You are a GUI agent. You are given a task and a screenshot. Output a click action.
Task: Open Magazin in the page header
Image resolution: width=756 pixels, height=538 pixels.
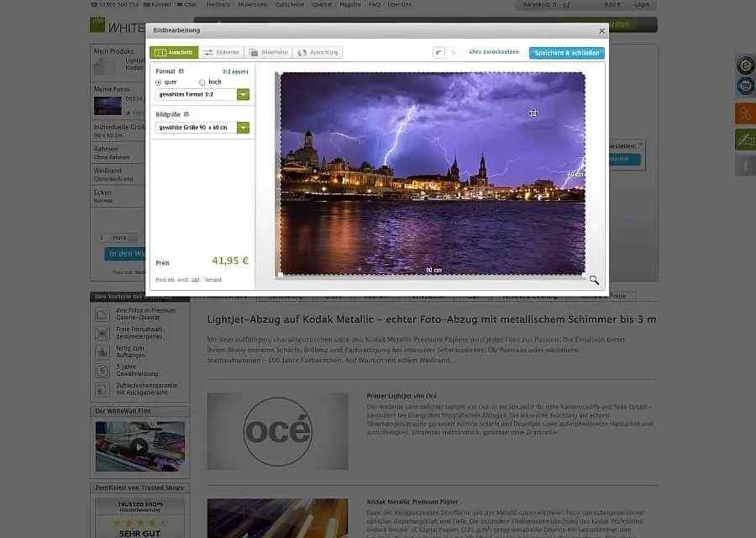350,4
